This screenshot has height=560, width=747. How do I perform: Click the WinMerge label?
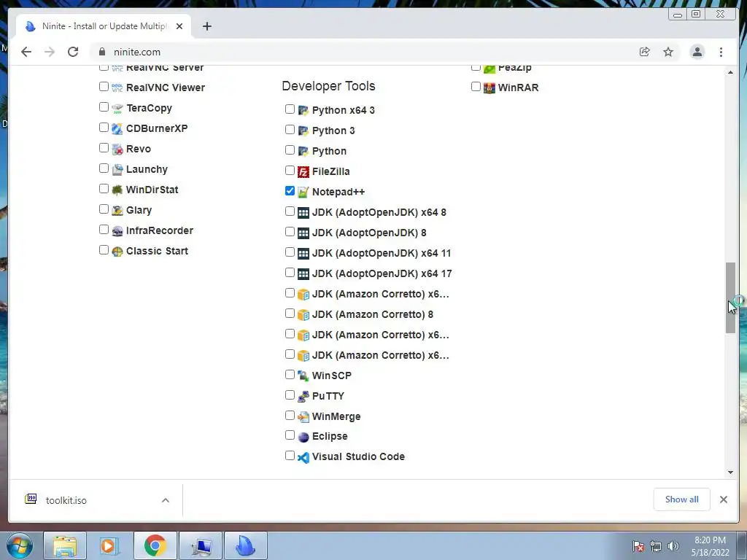[x=336, y=416]
